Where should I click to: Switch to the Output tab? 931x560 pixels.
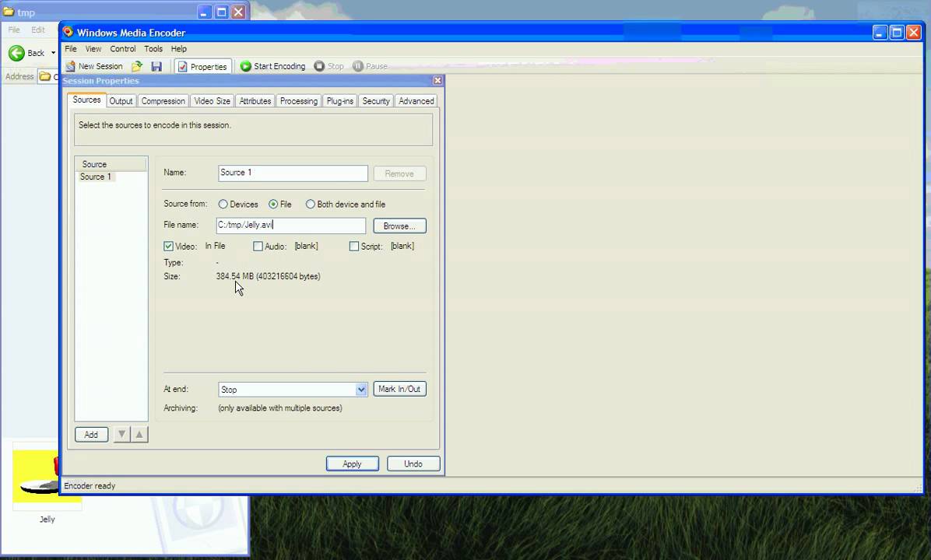[x=121, y=101]
